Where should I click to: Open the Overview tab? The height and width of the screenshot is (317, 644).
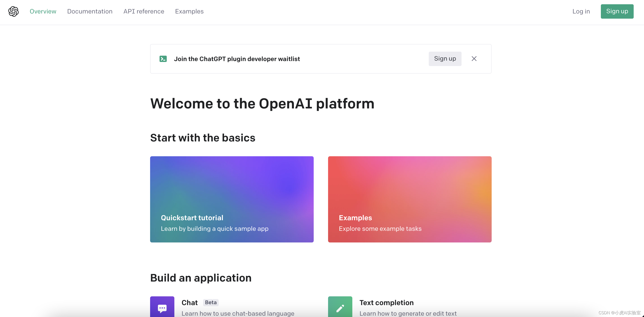43,11
